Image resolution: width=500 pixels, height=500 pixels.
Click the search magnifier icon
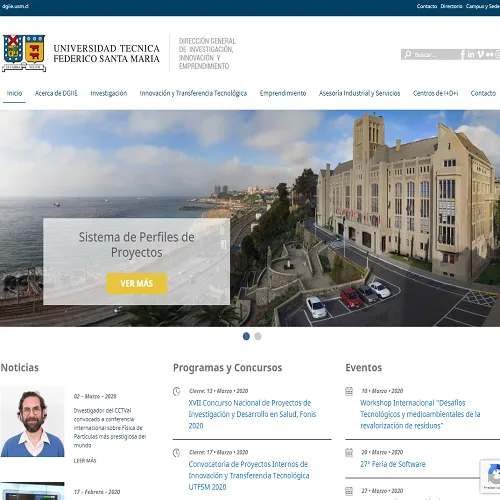[x=407, y=54]
